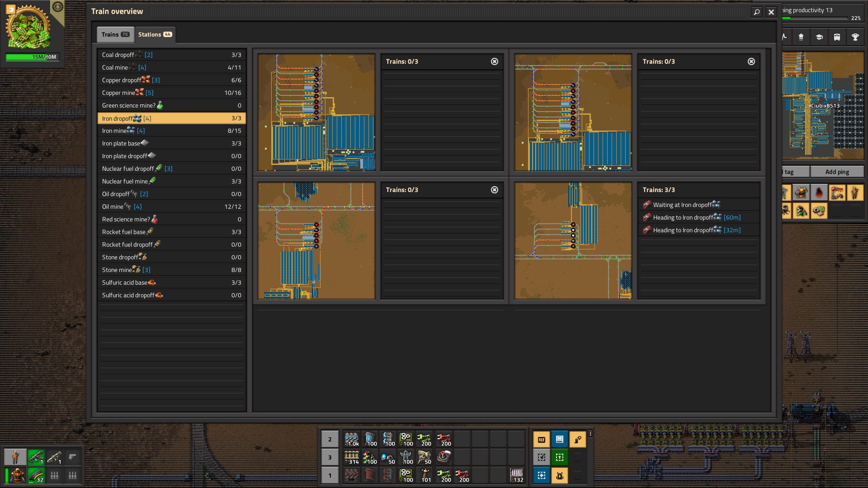This screenshot has height=488, width=868.
Task: Select express splitter 100 in row 2
Action: click(x=388, y=439)
